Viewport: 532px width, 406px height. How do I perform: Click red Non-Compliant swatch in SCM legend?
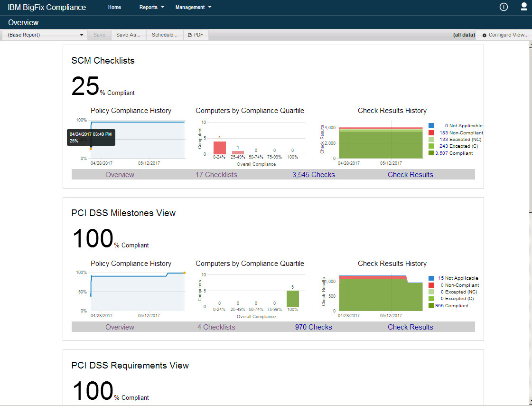pyautogui.click(x=431, y=133)
